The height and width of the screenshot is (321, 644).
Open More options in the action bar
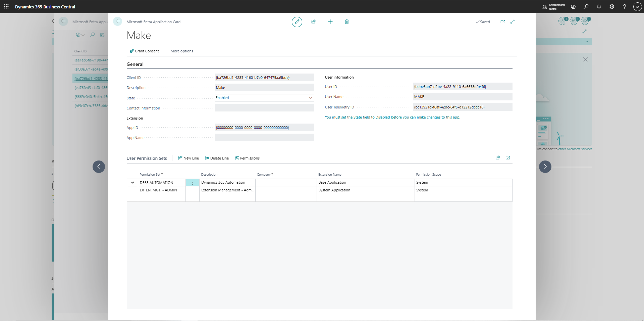coord(182,51)
